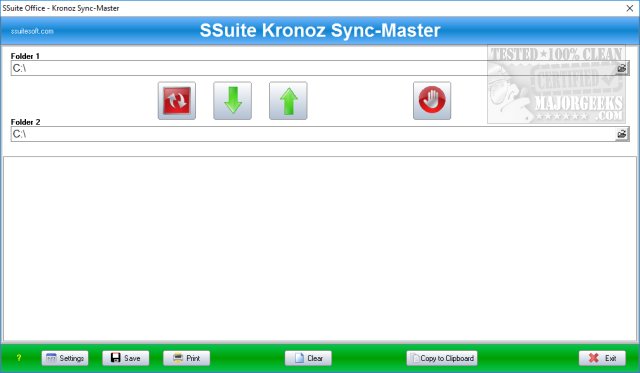Browse for Folder 2 using folder icon
640x373 pixels.
point(622,134)
